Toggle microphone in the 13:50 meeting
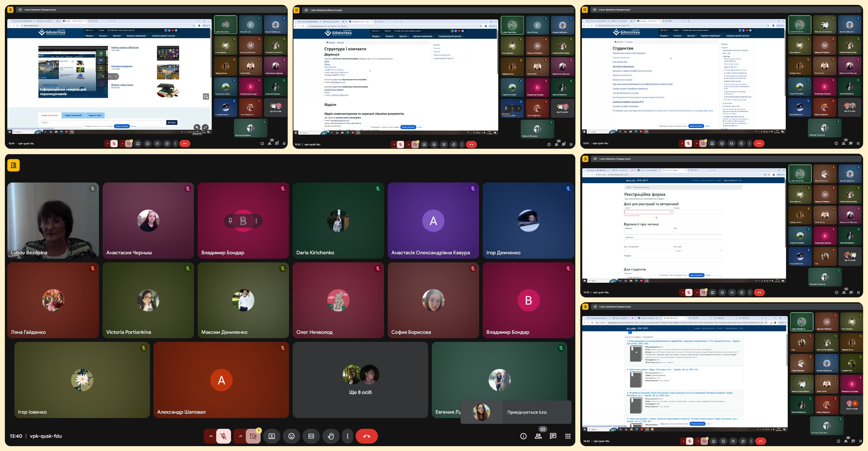 point(400,144)
